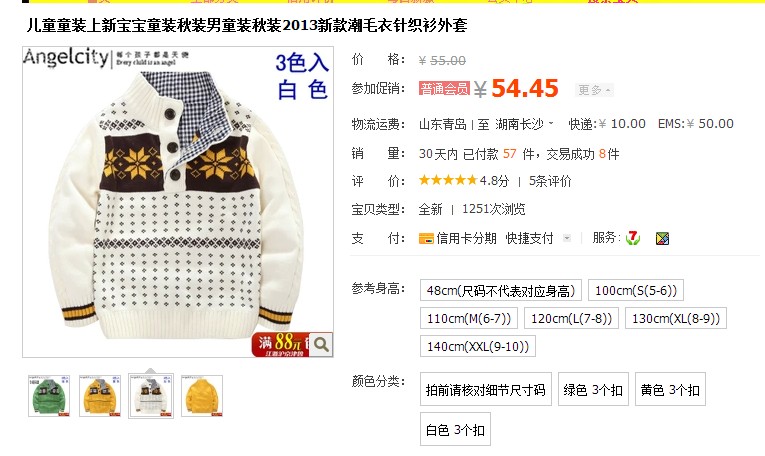The height and width of the screenshot is (456, 765).
Task: Choose the 白色 3个扣 color option
Action: tap(455, 429)
